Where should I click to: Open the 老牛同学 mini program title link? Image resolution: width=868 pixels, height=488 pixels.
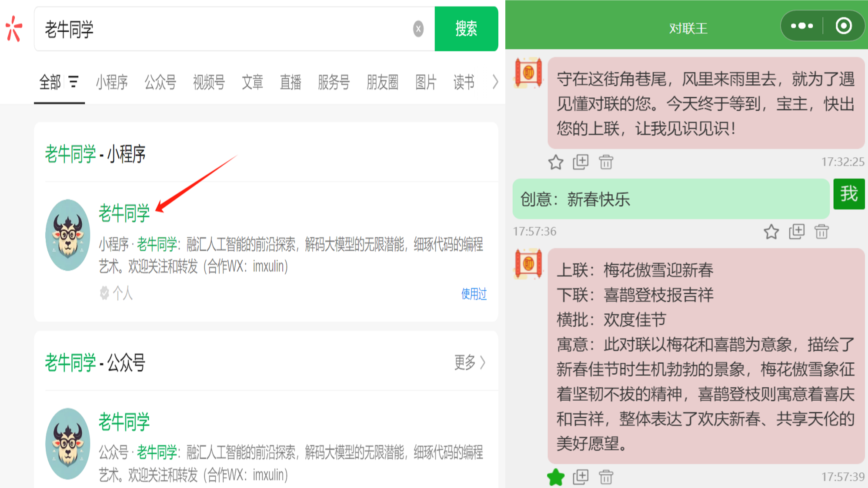coord(124,213)
